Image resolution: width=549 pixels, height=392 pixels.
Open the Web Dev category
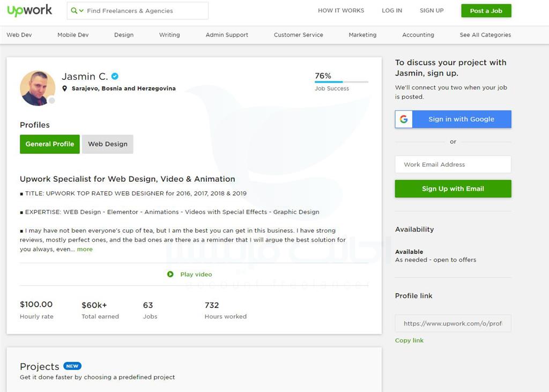[19, 35]
